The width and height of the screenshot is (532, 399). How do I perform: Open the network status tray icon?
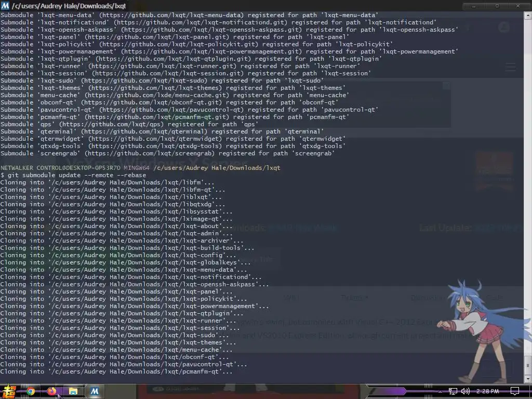[453, 392]
